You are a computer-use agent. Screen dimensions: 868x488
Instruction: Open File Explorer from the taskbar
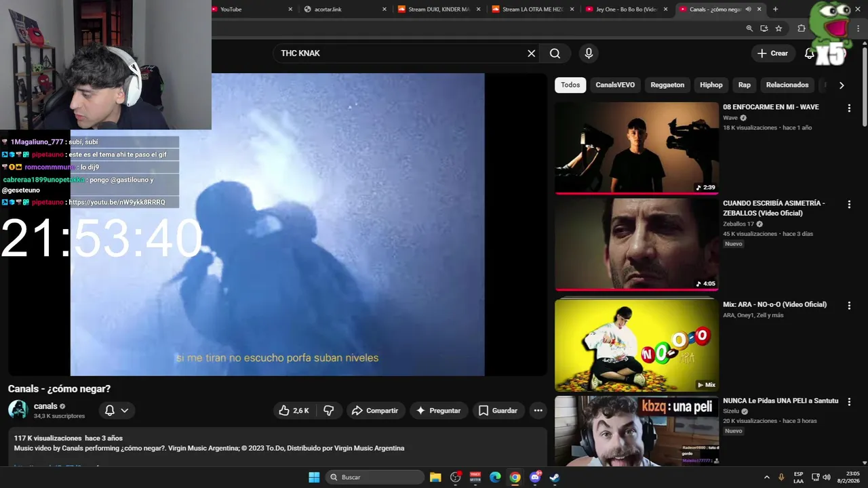435,477
